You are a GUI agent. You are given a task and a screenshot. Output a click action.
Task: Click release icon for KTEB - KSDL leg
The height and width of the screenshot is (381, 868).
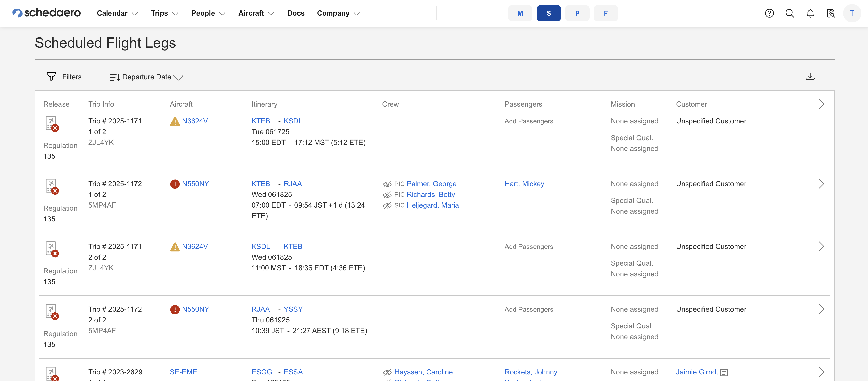point(52,124)
